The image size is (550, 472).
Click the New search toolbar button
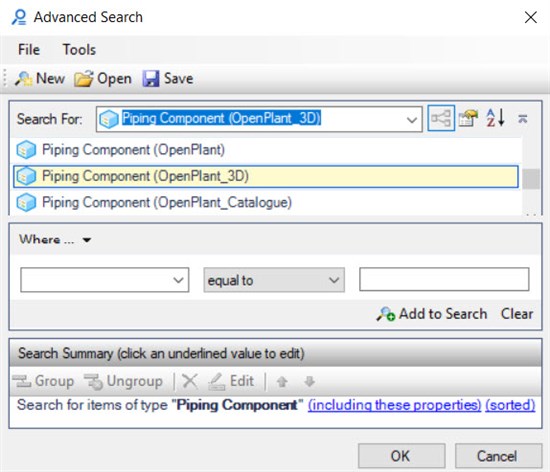[x=40, y=78]
